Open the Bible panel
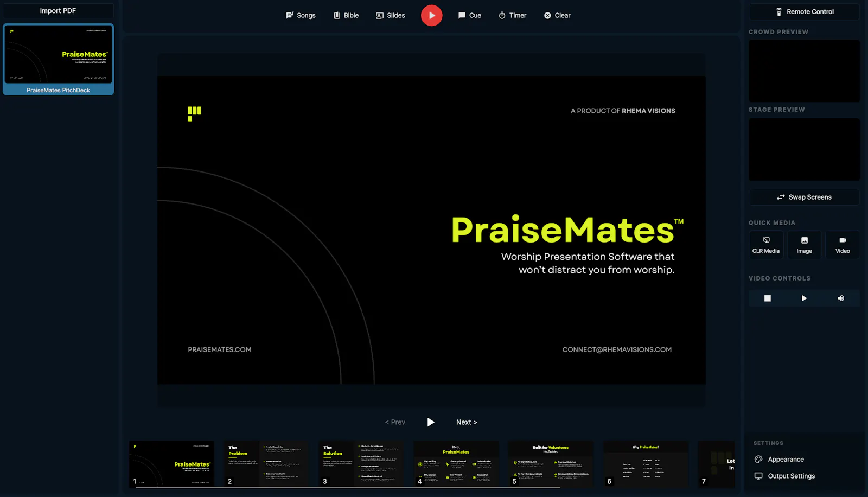The height and width of the screenshot is (497, 868). (346, 15)
